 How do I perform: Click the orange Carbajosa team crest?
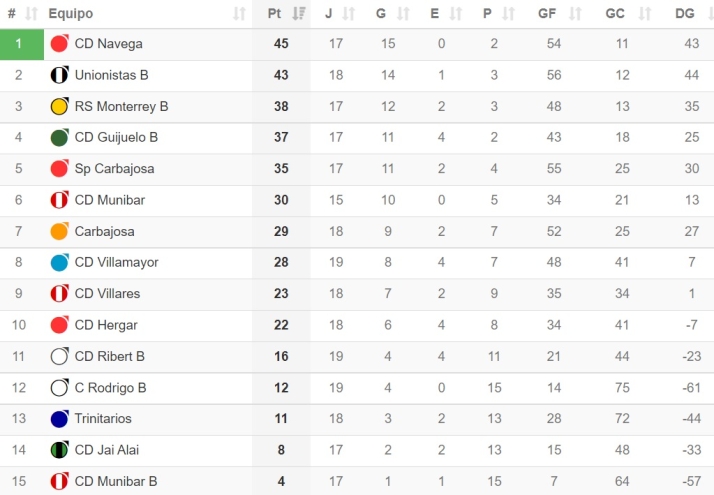point(59,231)
